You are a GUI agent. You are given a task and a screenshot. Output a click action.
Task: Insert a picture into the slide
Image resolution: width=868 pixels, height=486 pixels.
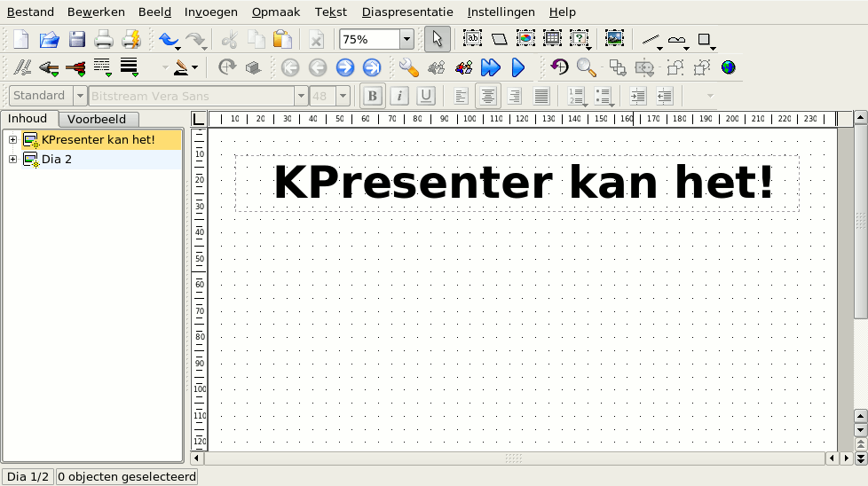coord(614,39)
